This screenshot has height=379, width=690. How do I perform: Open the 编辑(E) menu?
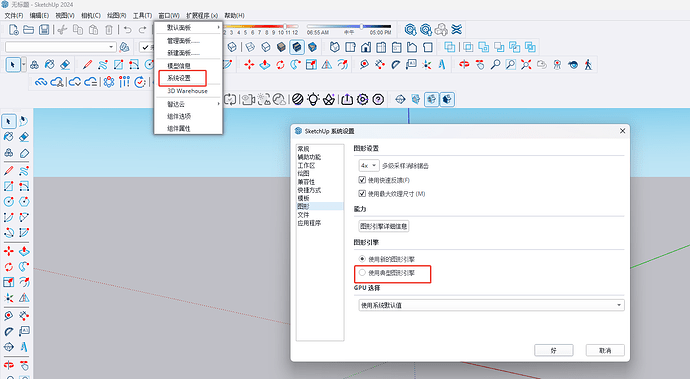pyautogui.click(x=39, y=15)
